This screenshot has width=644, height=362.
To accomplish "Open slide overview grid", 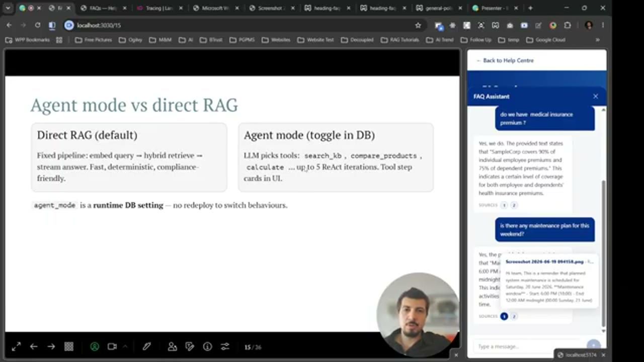I will (x=69, y=346).
